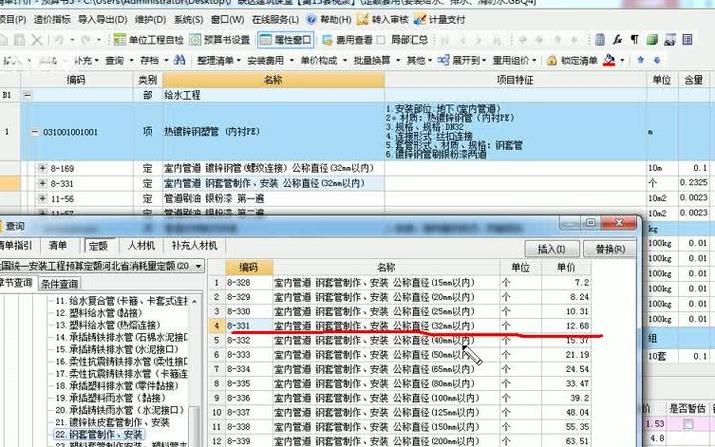Open the 造价指标 menu
The image size is (715, 447).
point(52,20)
